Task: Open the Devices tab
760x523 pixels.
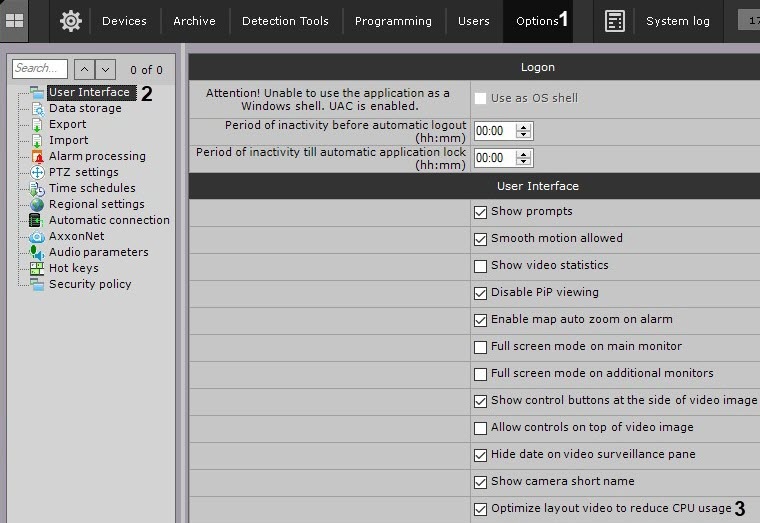Action: 124,21
